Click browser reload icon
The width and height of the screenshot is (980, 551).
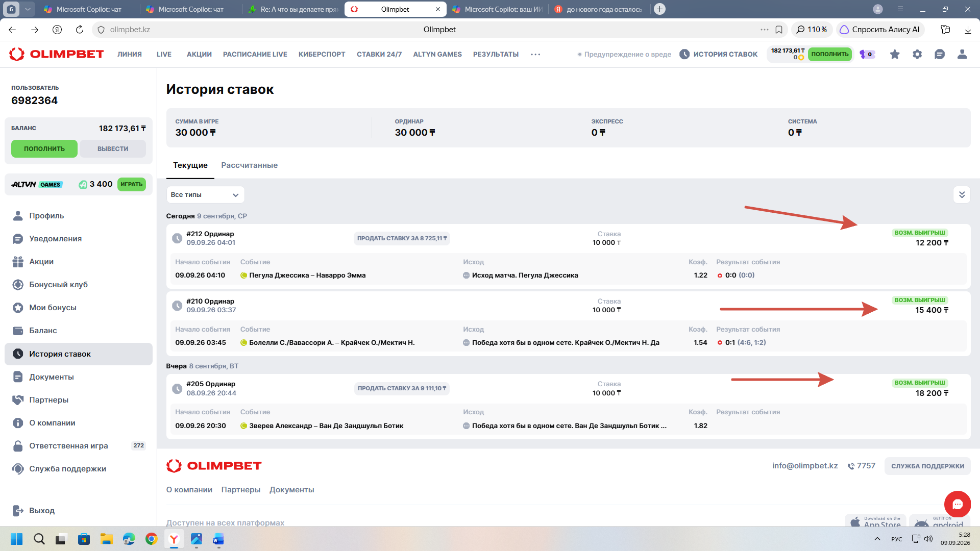point(80,30)
